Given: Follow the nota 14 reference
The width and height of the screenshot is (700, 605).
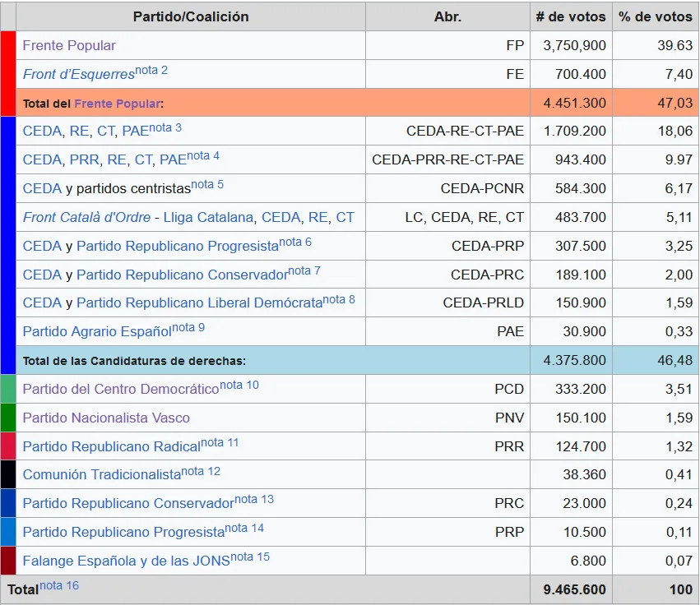Looking at the screenshot, I should point(244,529).
